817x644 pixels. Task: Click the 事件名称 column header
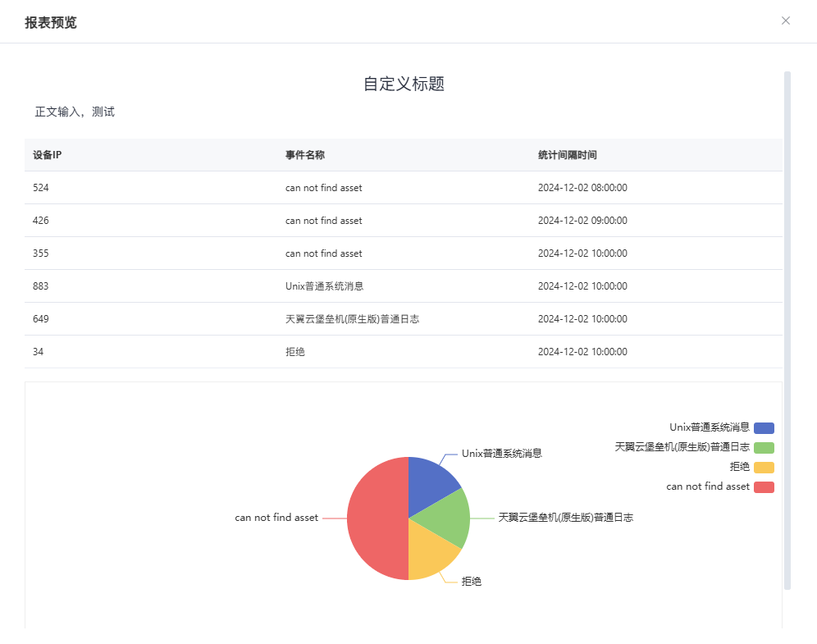click(305, 155)
